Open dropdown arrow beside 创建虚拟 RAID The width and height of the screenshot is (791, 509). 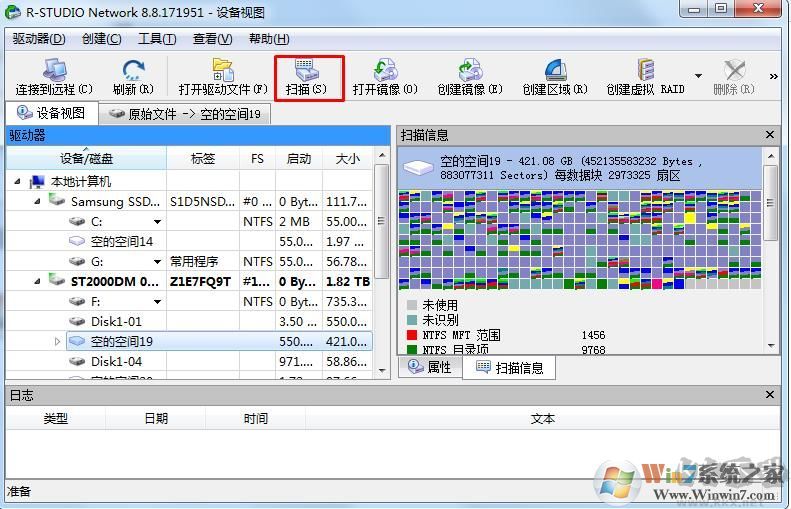pos(699,76)
